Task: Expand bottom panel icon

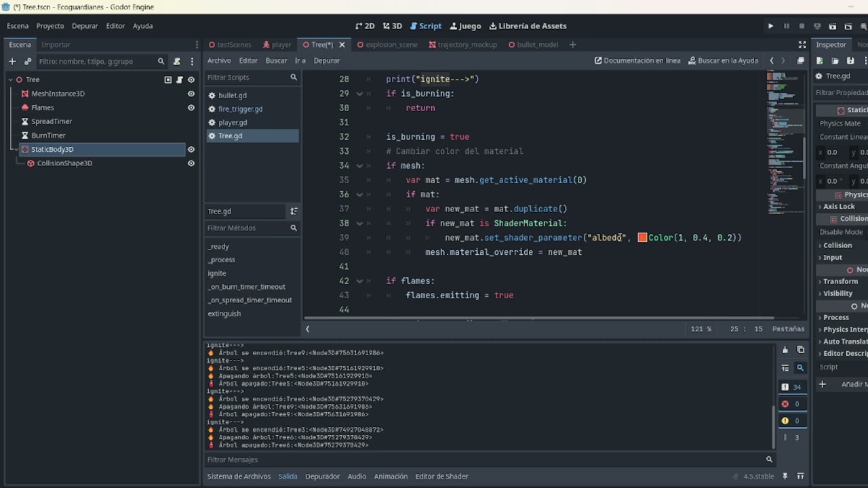Action: pos(800,476)
